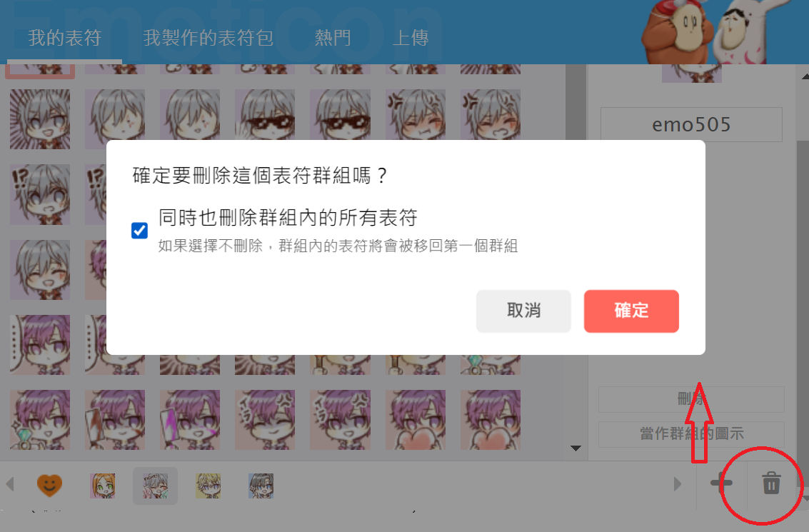
Task: Show previous groups with left arrow
Action: coord(10,484)
